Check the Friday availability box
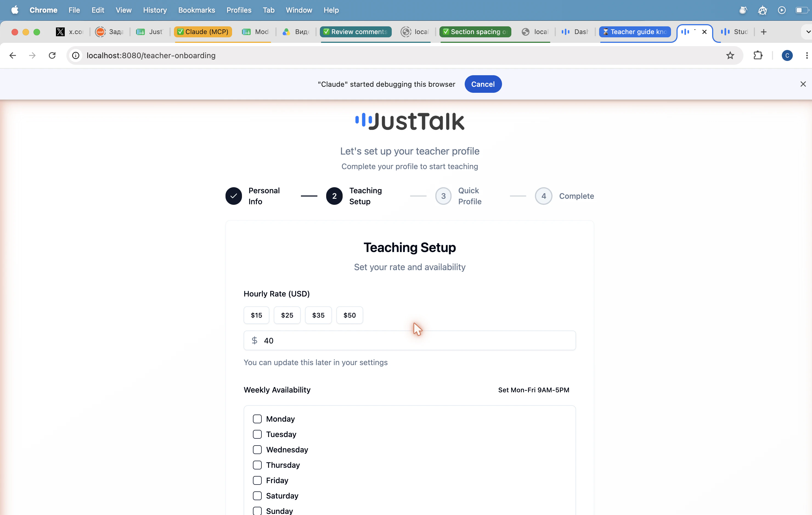 point(257,481)
